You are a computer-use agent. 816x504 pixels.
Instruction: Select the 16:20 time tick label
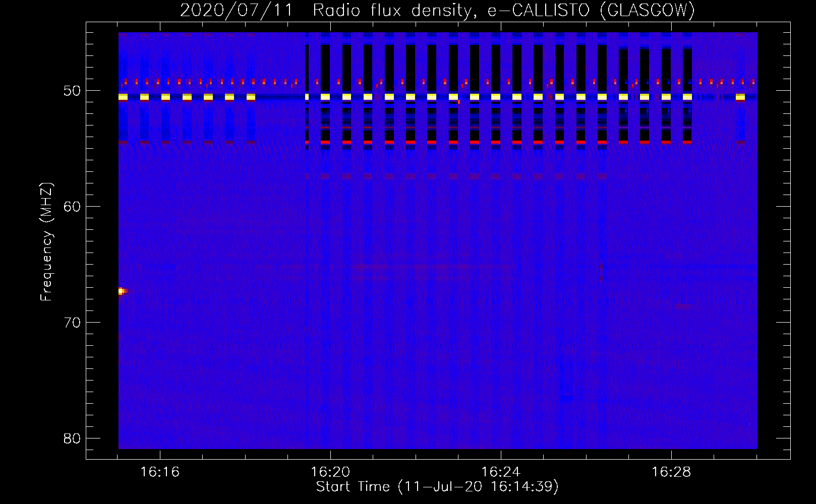pyautogui.click(x=330, y=472)
